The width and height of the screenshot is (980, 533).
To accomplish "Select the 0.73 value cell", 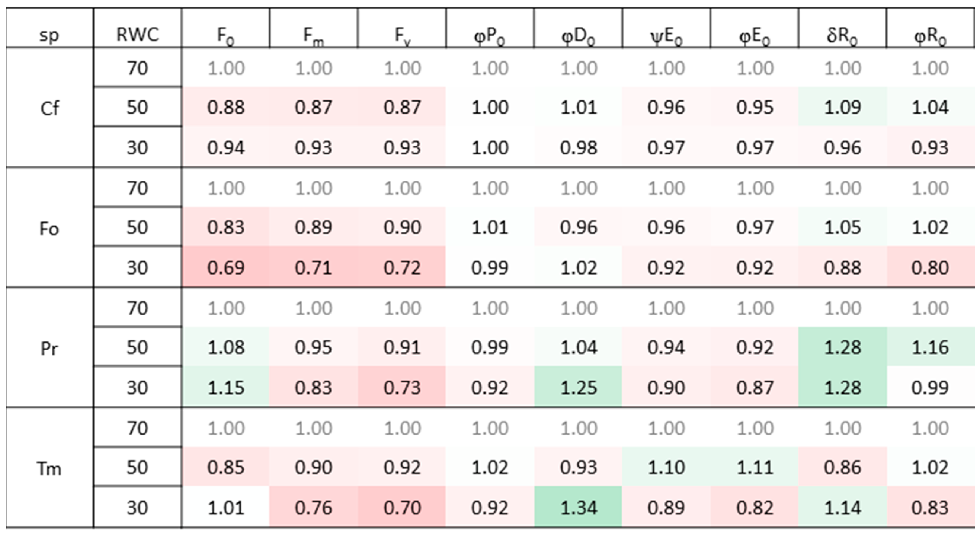I will click(402, 387).
